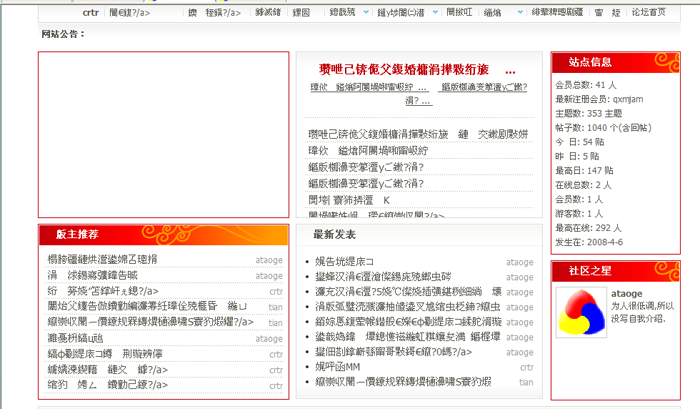Click the 站点信息 panel title
700x409 pixels.
pyautogui.click(x=590, y=62)
